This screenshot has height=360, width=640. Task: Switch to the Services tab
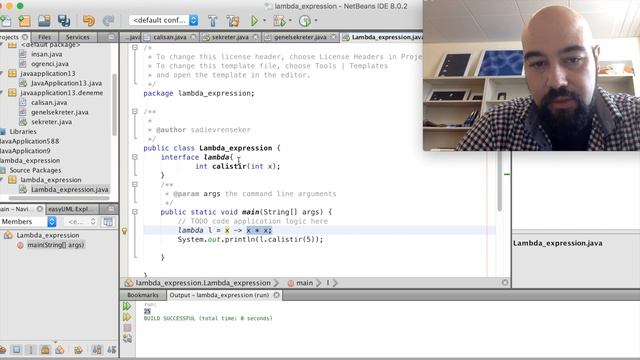(x=78, y=37)
